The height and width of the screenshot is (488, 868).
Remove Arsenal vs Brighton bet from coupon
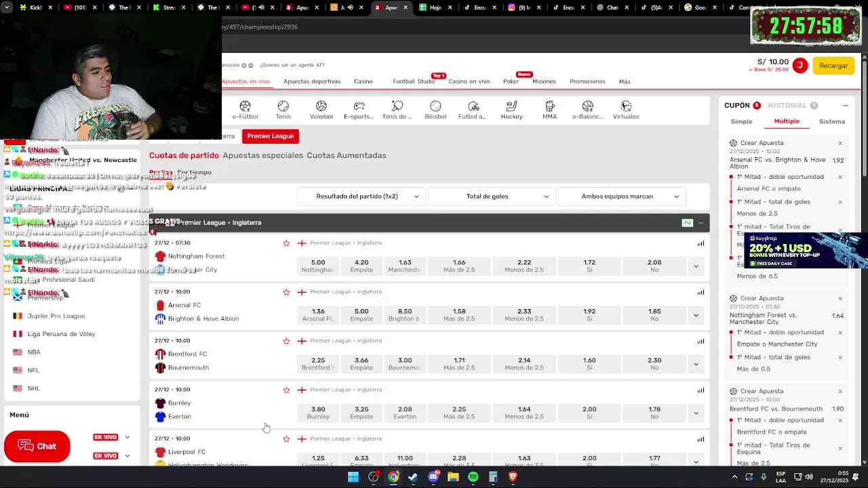click(840, 144)
